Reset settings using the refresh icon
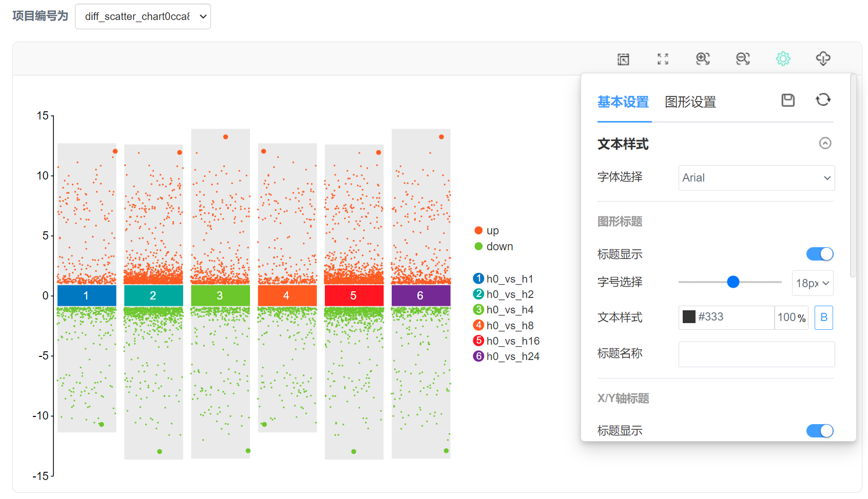Viewport: 868px width, 499px height. point(823,99)
